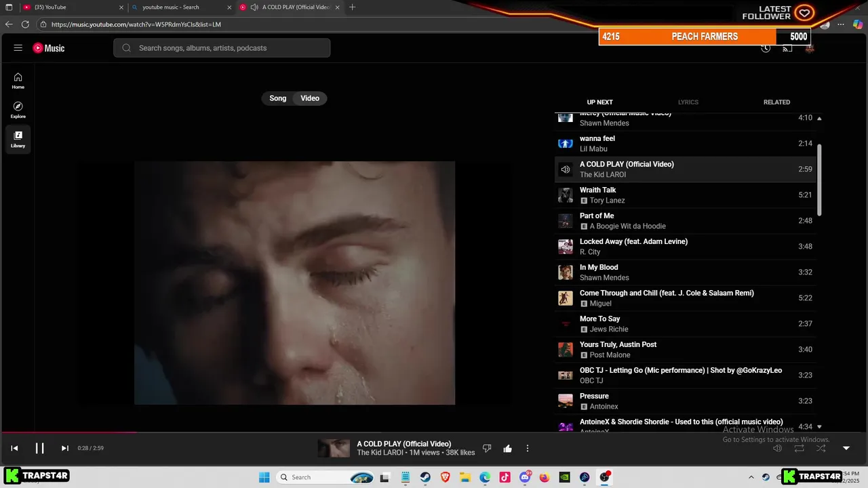This screenshot has height=488, width=868.
Task: Click the queue scrollbar down arrow
Action: click(x=819, y=426)
